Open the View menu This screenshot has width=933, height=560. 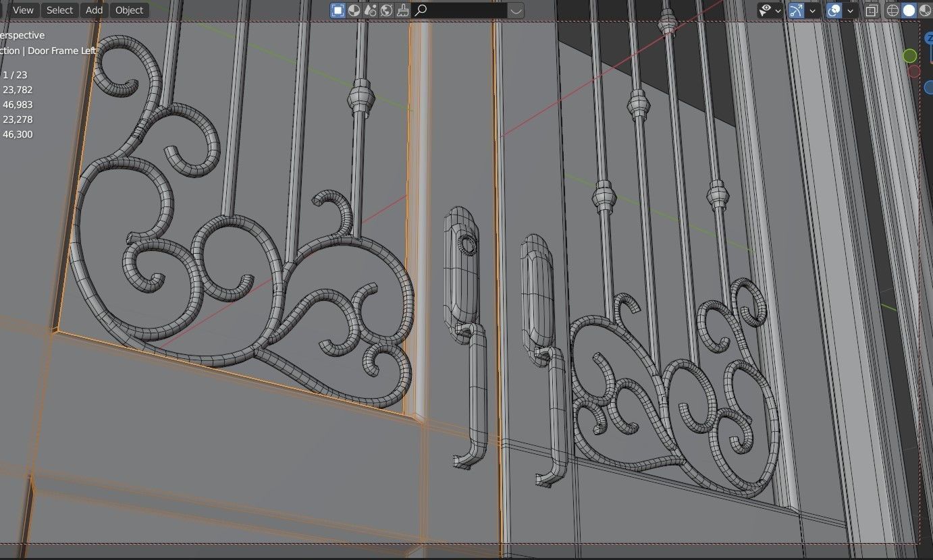23,10
